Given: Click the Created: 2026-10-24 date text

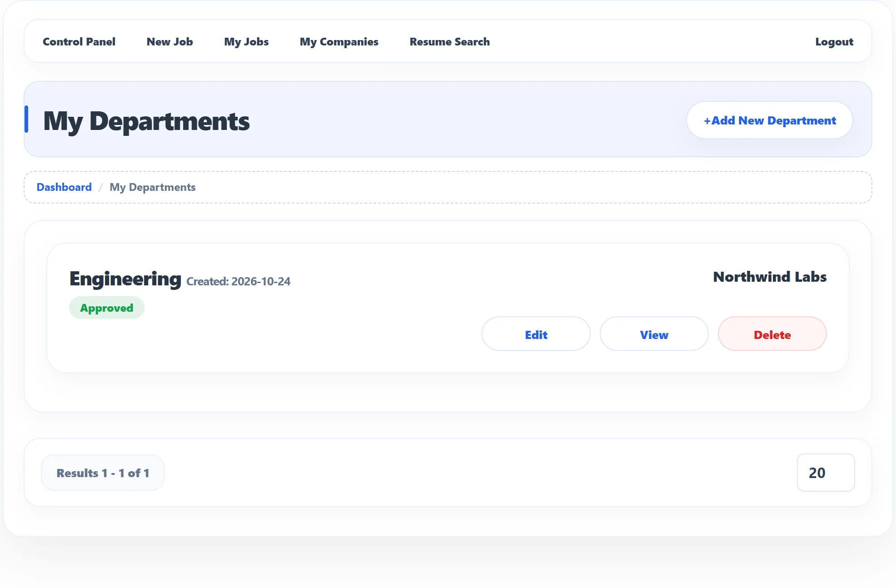Looking at the screenshot, I should click(239, 282).
